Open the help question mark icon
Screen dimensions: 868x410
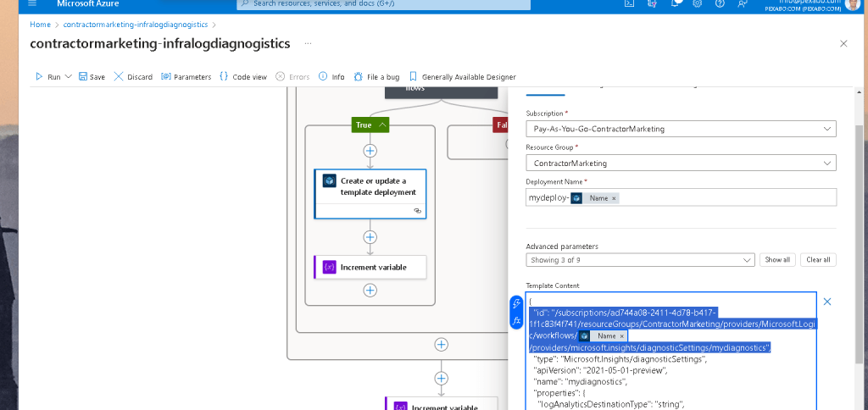click(x=720, y=3)
